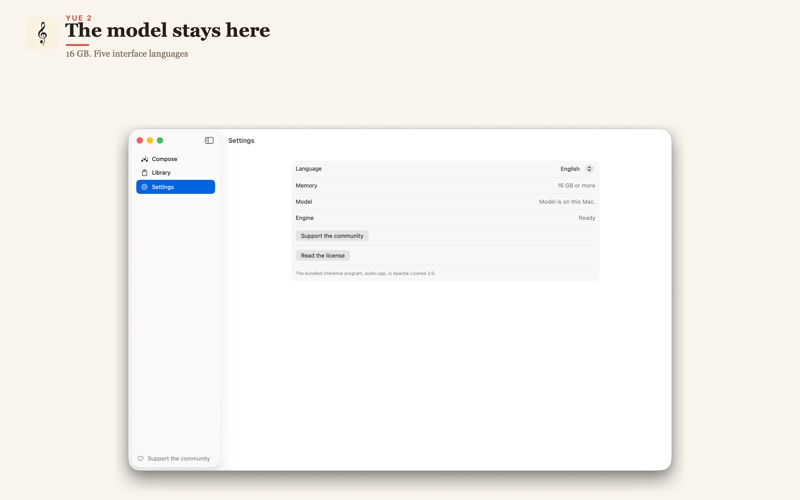Click the Compose music notes icon
Screen dimensions: 800x500
click(144, 159)
